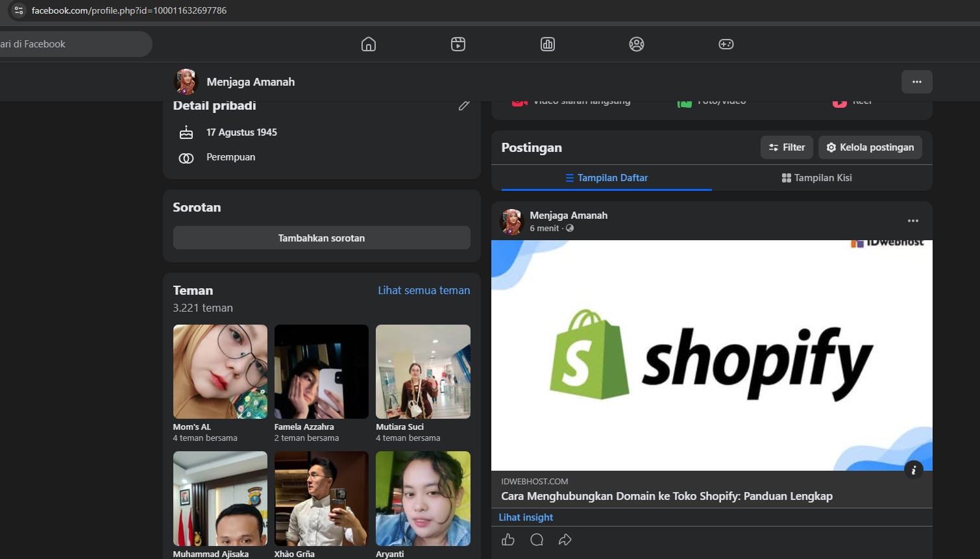Click the Kelola postingan button
This screenshot has height=559, width=980.
870,147
